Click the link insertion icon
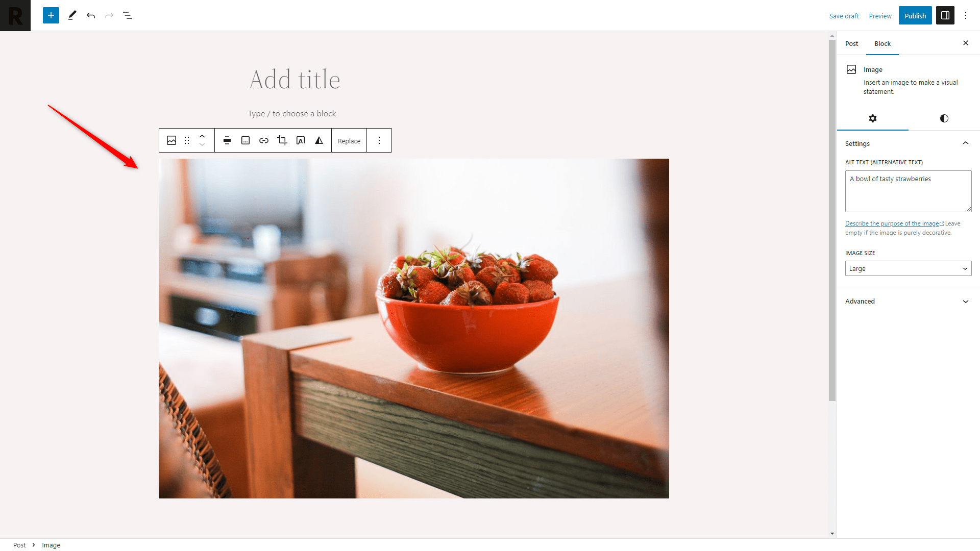 click(x=263, y=141)
